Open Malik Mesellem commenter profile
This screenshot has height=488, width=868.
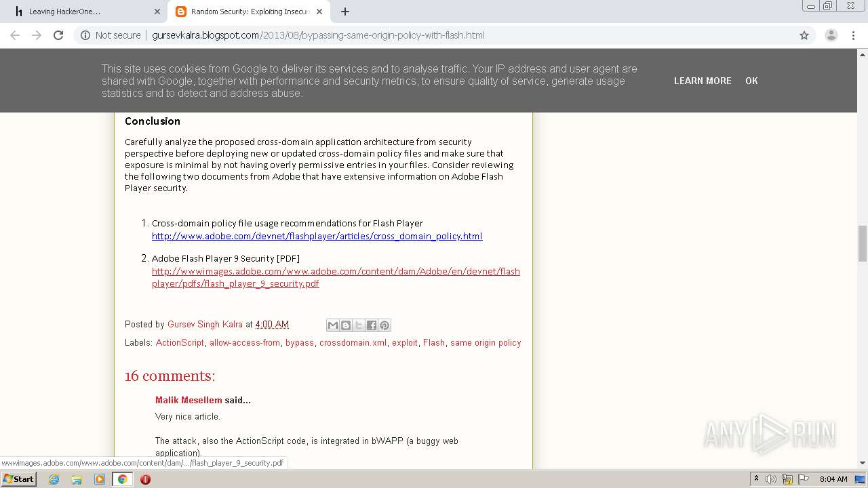tap(189, 400)
